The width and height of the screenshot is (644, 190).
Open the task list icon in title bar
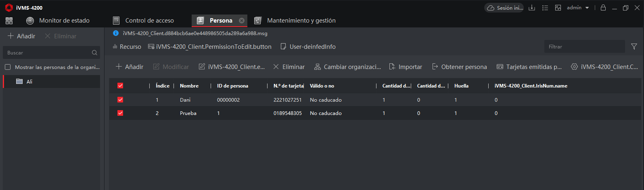point(545,8)
